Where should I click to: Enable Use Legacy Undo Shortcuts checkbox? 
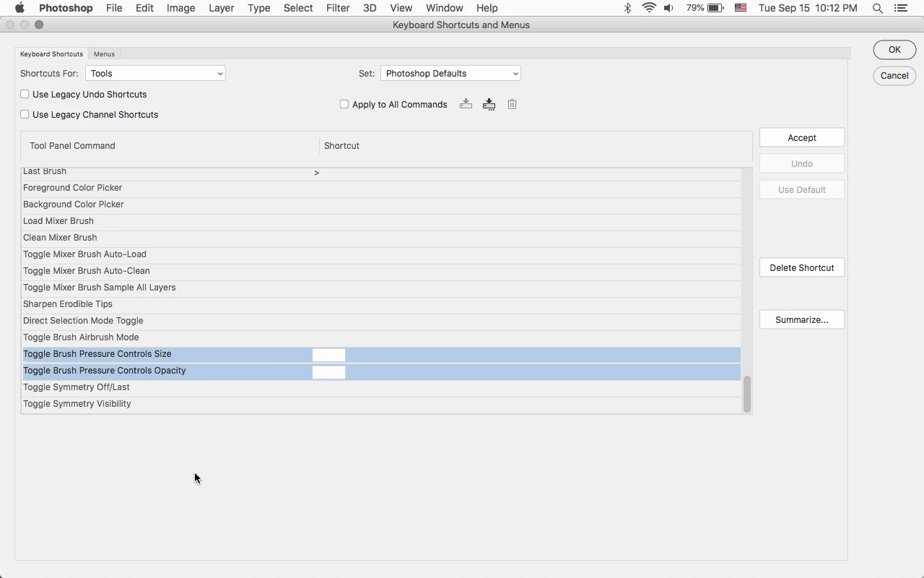(x=25, y=94)
